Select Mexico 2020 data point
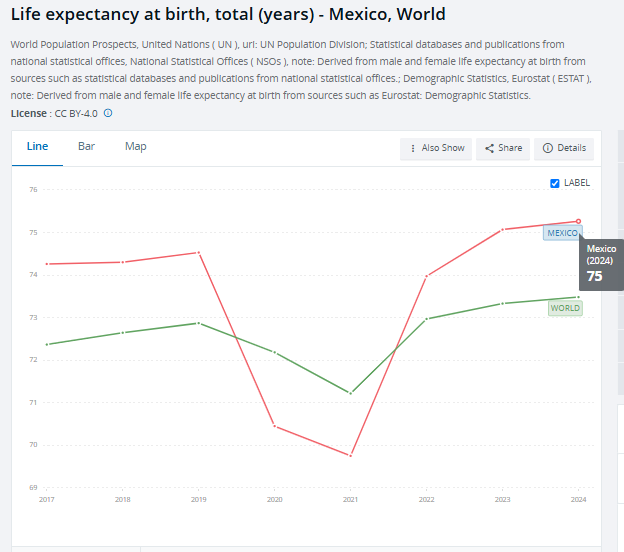Viewport: 624px width, 552px height. coord(275,426)
